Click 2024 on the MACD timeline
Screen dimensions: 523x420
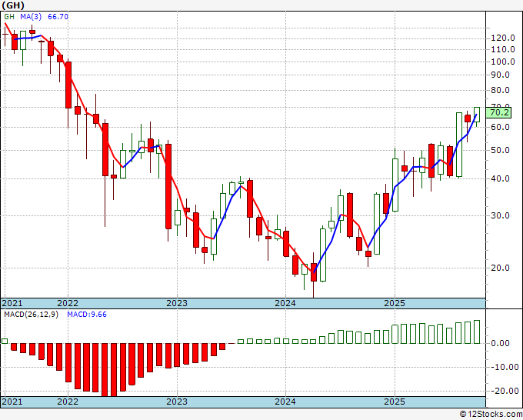[x=285, y=402]
